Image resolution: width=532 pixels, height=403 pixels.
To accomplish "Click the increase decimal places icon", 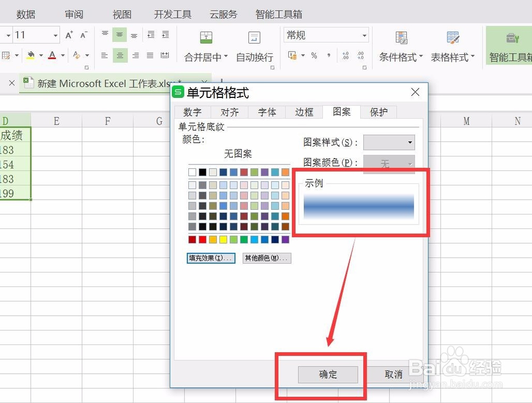I will [345, 54].
